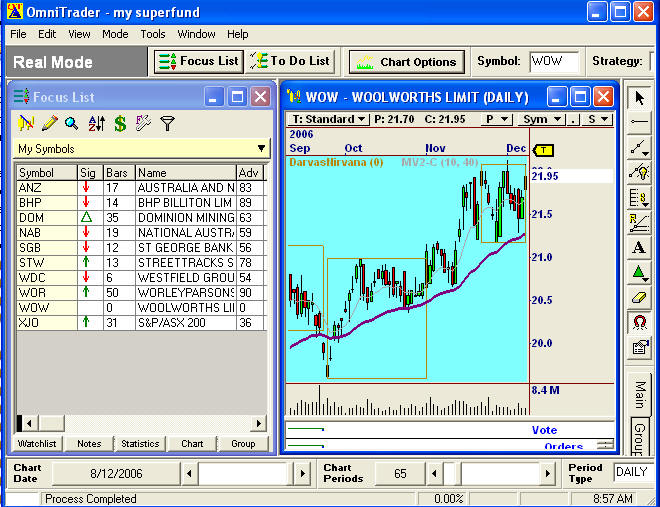Click the Chart Date right arrow
Screen dimensions: 660x507
pos(303,474)
